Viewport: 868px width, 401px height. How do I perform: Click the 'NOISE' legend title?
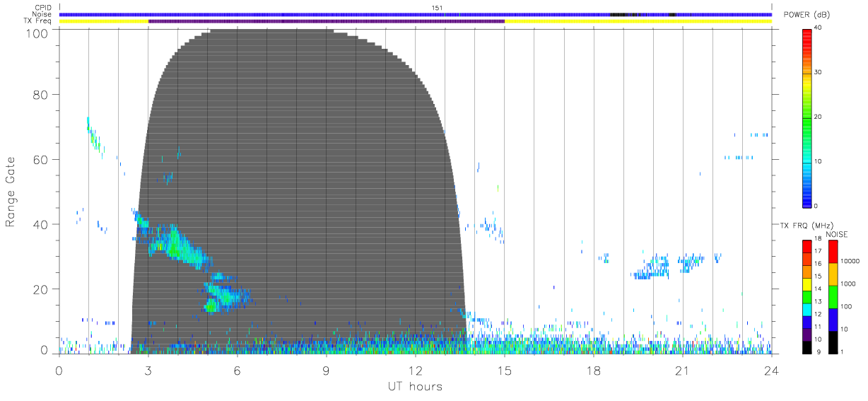[x=837, y=234]
